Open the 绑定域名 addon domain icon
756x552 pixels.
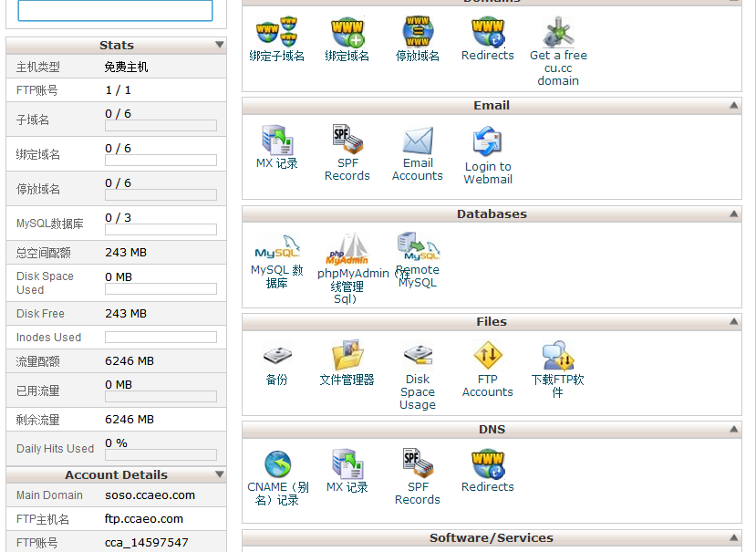pyautogui.click(x=347, y=32)
